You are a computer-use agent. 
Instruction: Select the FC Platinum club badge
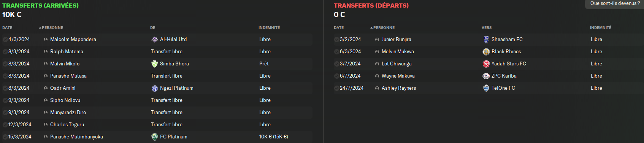point(154,137)
